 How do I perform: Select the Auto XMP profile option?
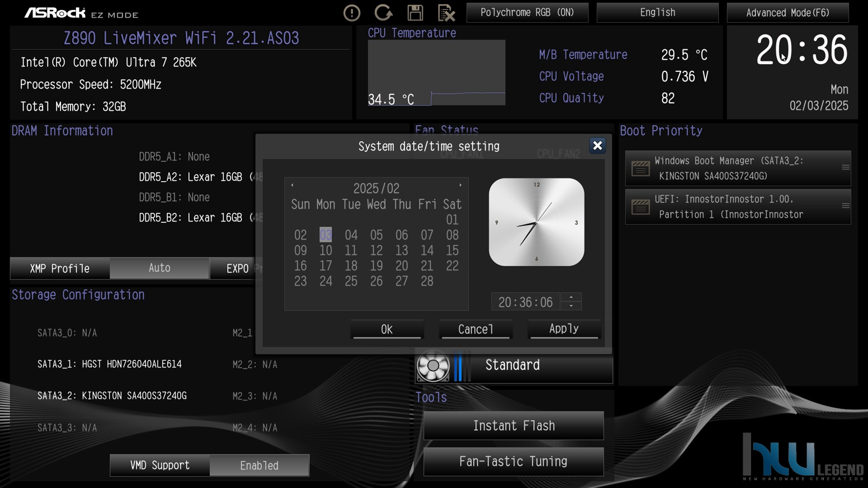[x=160, y=268]
